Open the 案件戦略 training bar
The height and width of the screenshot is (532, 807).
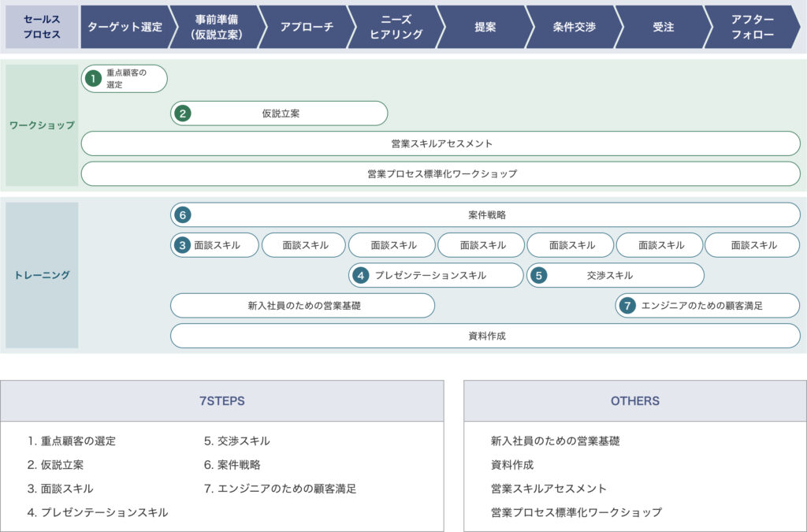click(485, 215)
